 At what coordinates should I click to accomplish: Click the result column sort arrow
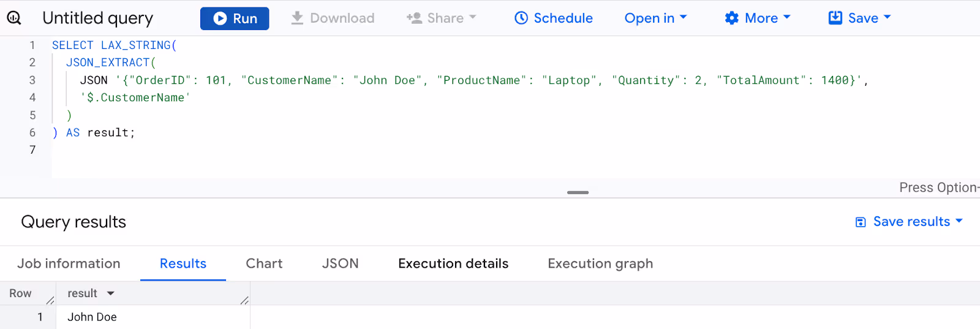111,293
